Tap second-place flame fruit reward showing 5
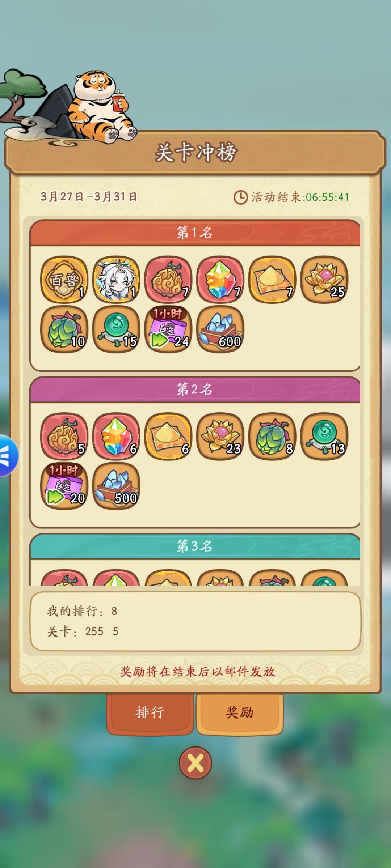Viewport: 391px width, 868px height. (x=64, y=436)
